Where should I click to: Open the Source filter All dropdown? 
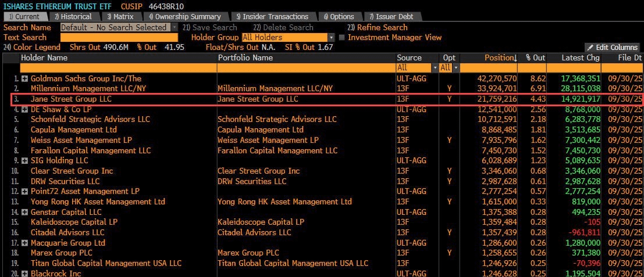tap(435, 67)
